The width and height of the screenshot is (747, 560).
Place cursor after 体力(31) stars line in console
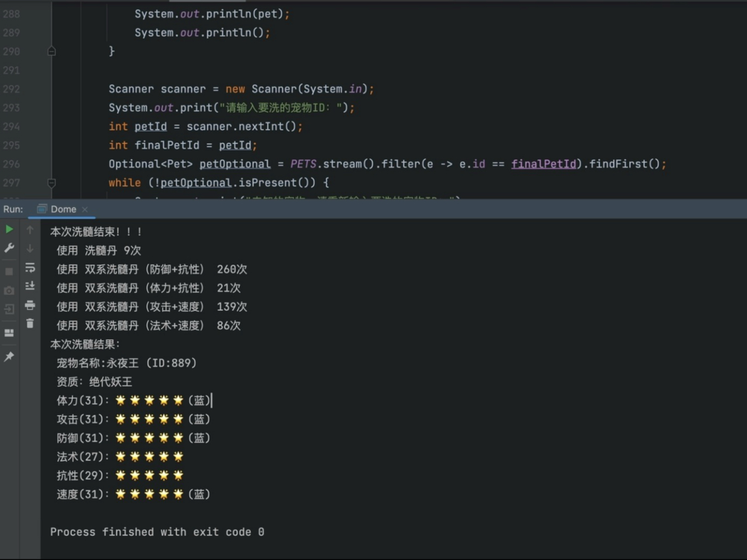point(212,400)
